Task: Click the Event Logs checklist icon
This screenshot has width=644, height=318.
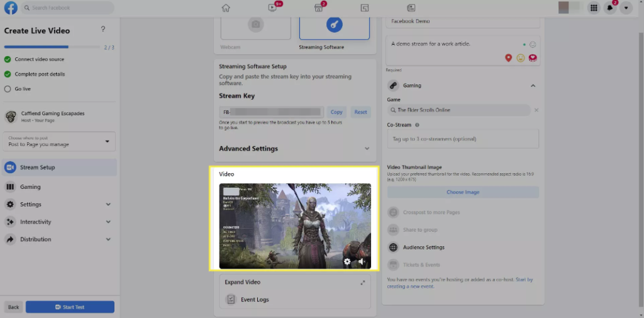Action: click(x=231, y=300)
